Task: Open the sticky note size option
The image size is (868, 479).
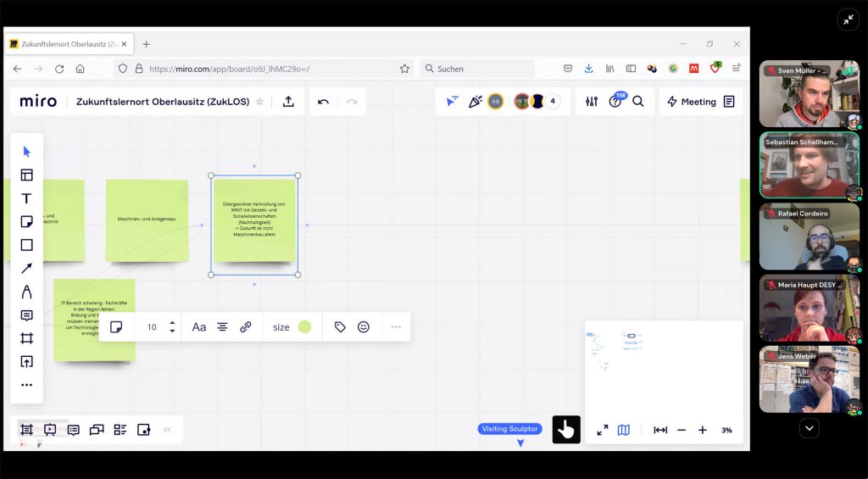Action: (281, 327)
